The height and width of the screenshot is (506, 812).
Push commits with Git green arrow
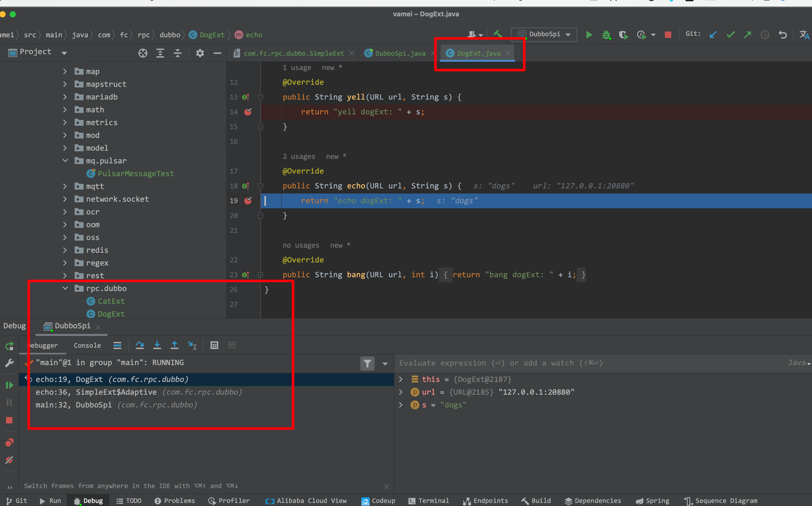pyautogui.click(x=747, y=35)
